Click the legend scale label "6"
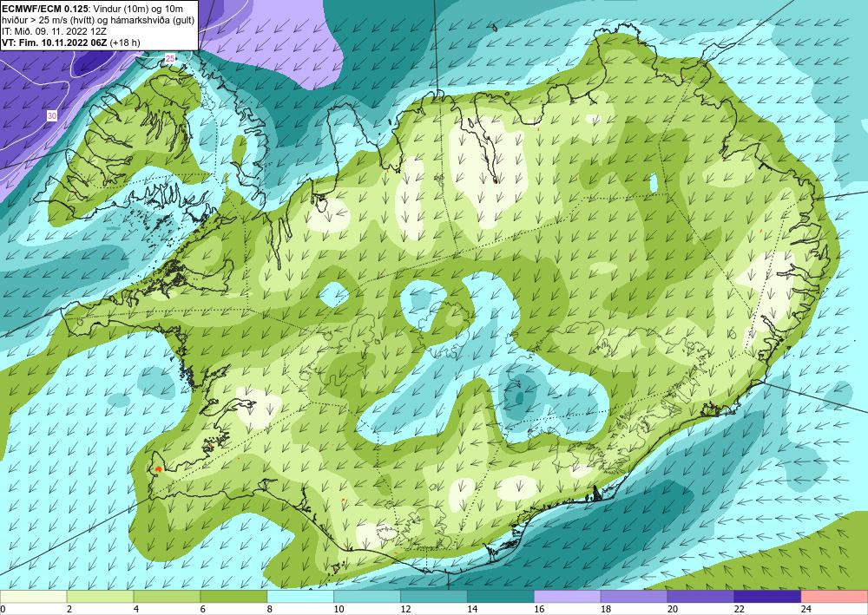This screenshot has width=868, height=615. 203,609
